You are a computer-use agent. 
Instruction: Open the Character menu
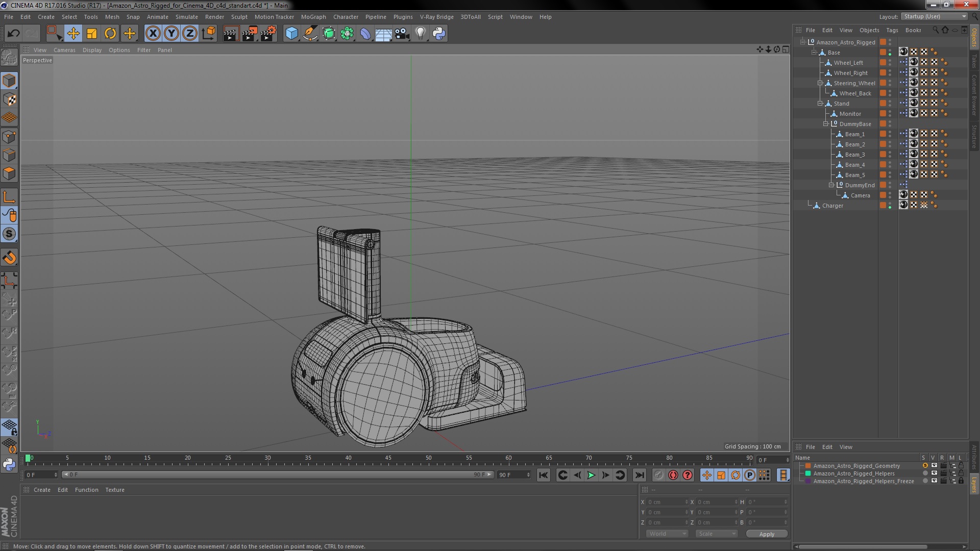tap(346, 17)
